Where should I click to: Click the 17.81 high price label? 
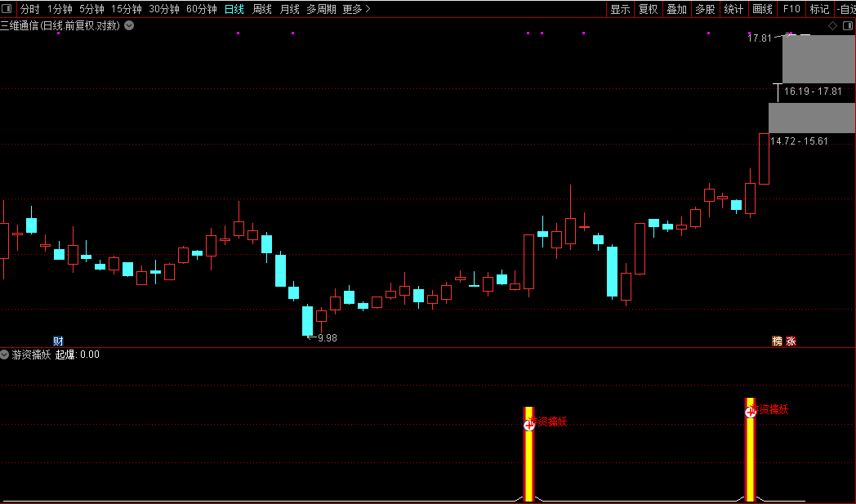(760, 38)
